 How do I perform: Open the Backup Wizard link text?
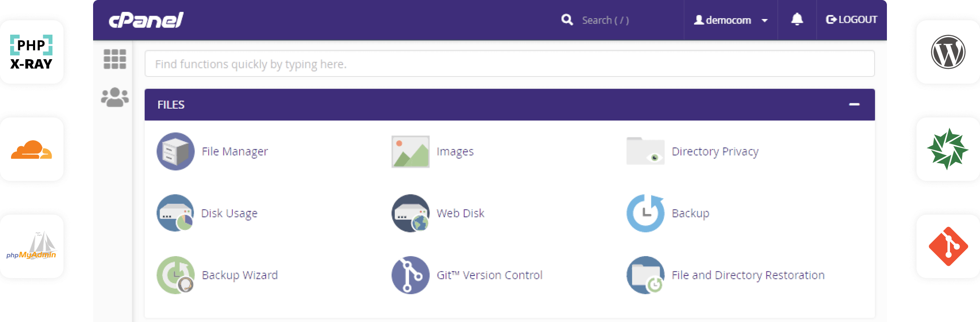tap(240, 275)
